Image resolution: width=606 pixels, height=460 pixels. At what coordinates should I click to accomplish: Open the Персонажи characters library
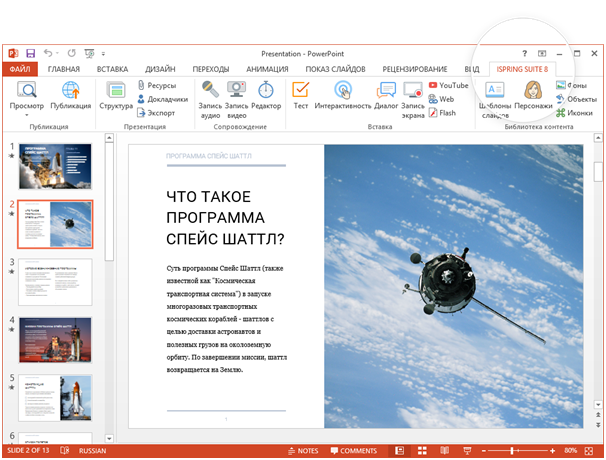point(533,95)
